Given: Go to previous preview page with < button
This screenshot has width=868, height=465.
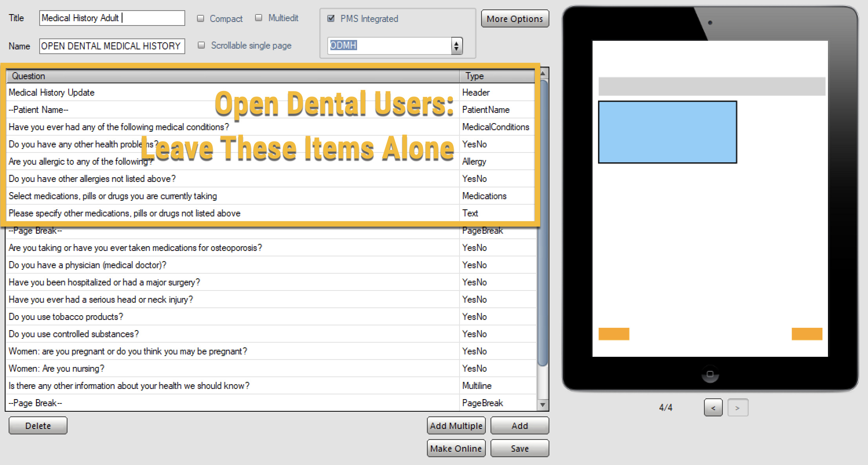Looking at the screenshot, I should (x=713, y=408).
